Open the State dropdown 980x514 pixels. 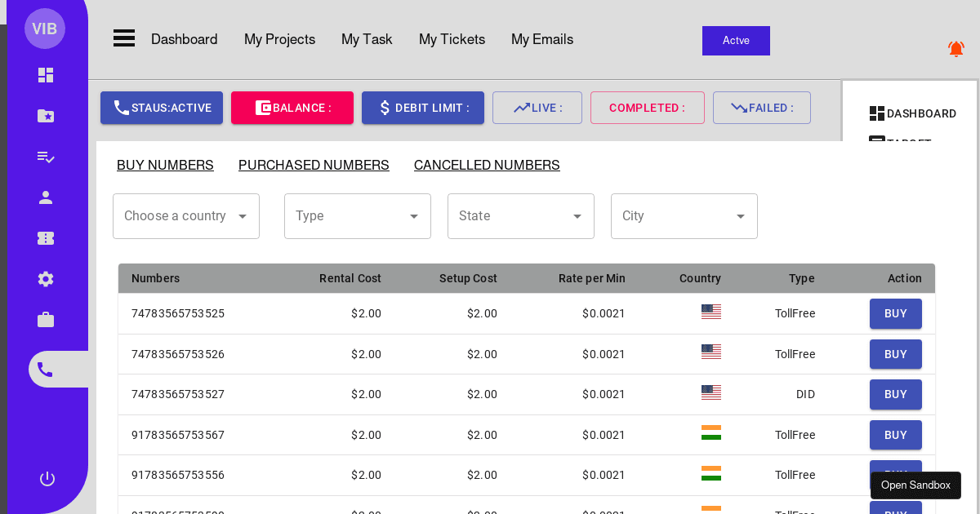coord(521,216)
